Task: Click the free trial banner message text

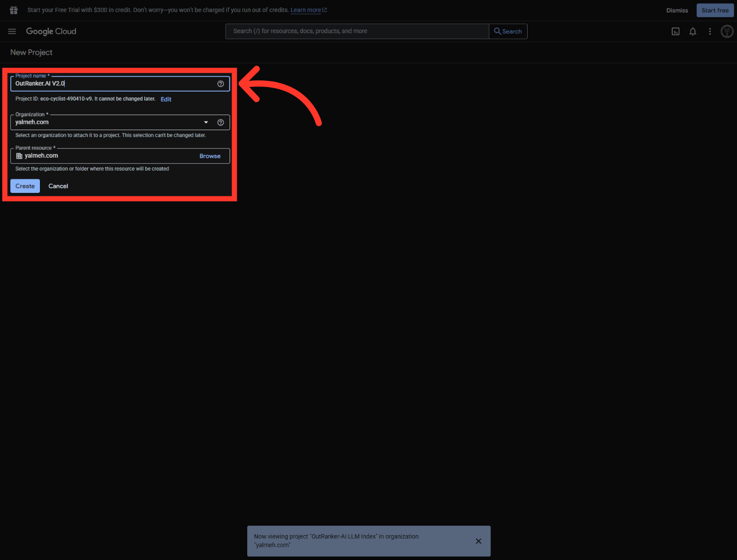Action: point(158,10)
